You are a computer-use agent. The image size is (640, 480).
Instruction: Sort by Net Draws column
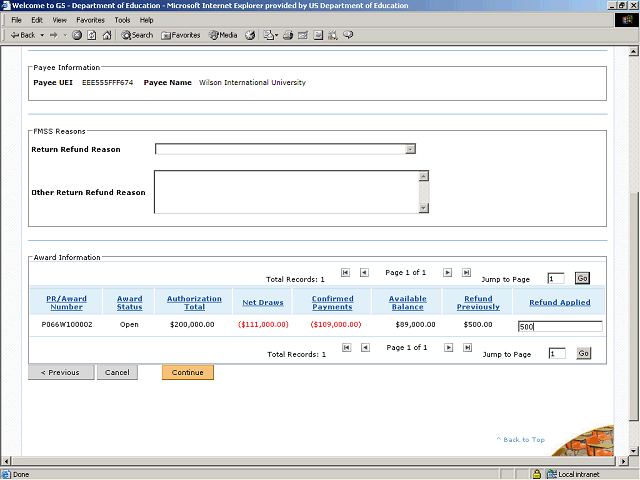(x=263, y=303)
